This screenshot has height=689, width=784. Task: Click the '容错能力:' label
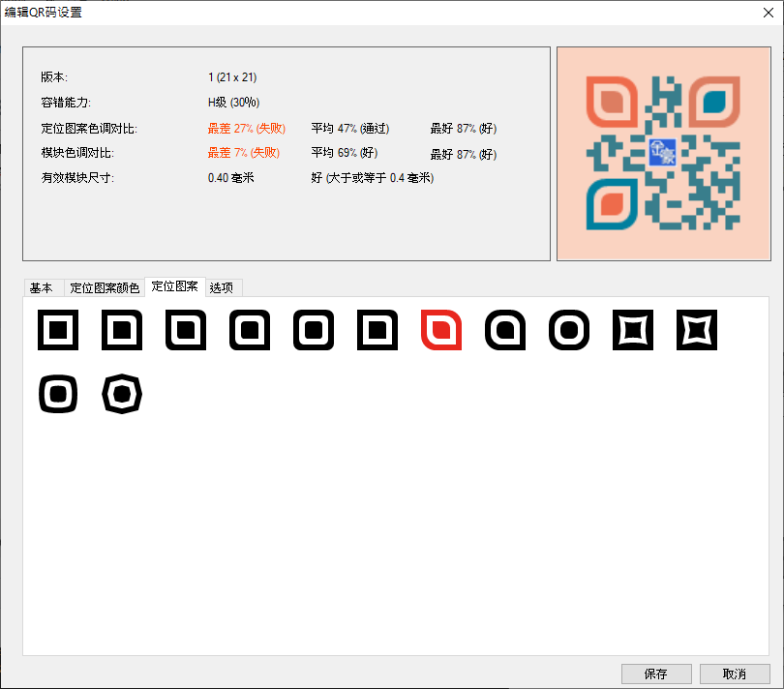pos(66,103)
